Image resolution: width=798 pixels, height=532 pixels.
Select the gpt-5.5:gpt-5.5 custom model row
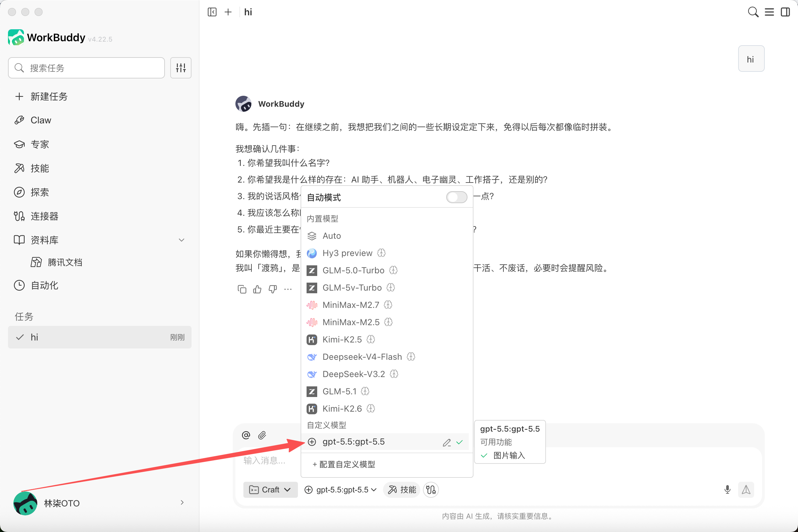pyautogui.click(x=385, y=442)
